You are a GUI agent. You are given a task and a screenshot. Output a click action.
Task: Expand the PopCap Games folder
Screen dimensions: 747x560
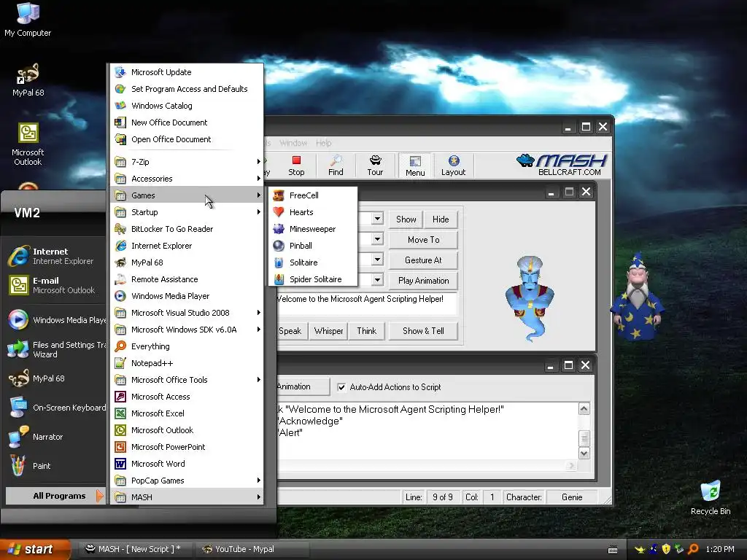tap(187, 481)
